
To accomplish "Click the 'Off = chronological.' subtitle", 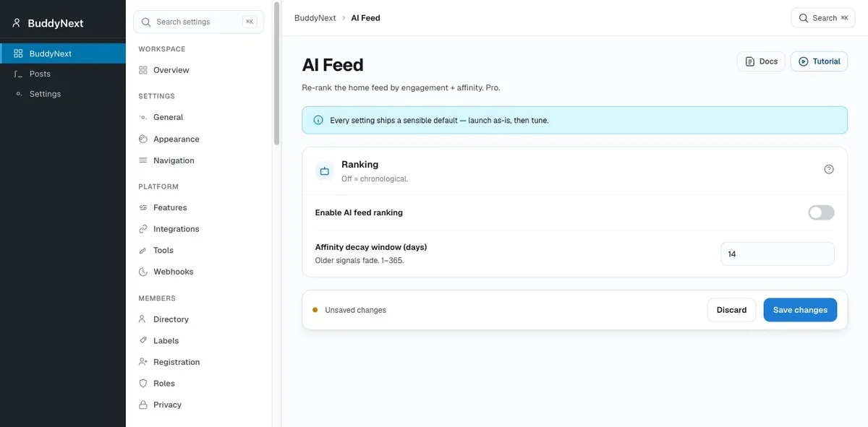I will click(375, 178).
